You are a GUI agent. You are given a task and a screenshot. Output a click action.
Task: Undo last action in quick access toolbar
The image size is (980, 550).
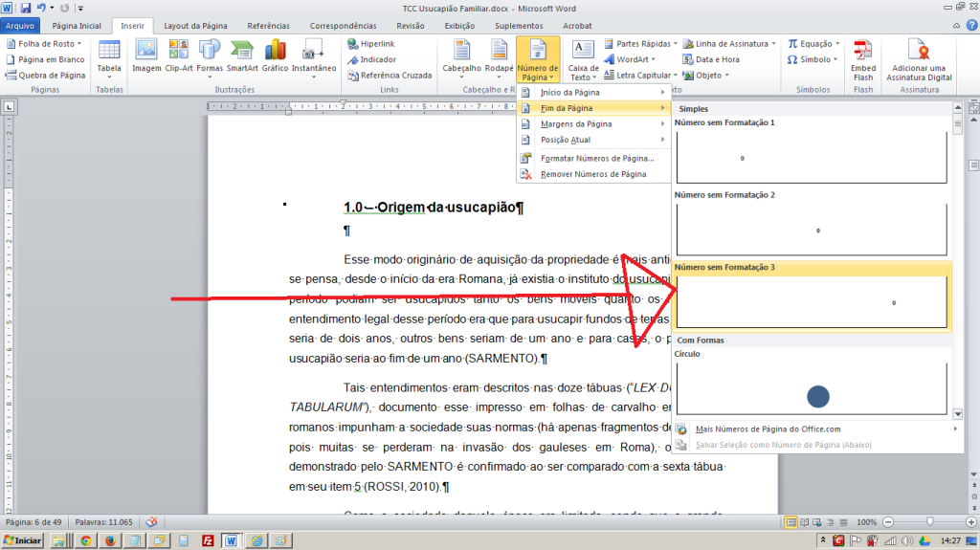pyautogui.click(x=41, y=8)
